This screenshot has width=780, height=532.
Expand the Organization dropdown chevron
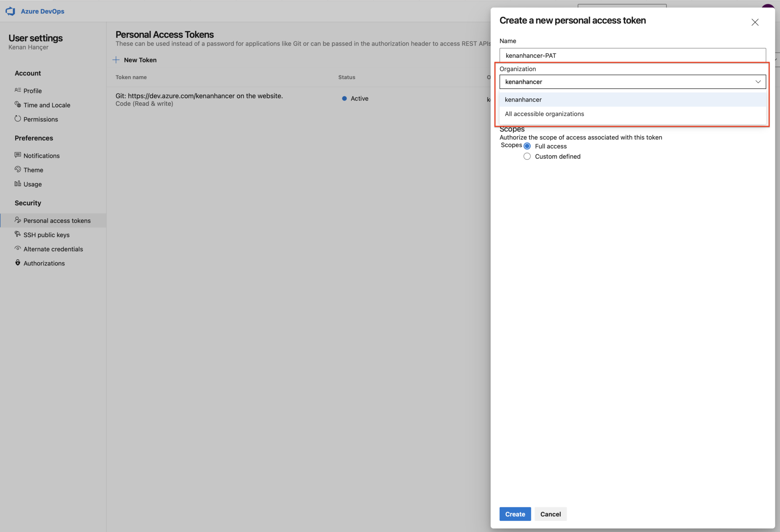click(x=758, y=81)
